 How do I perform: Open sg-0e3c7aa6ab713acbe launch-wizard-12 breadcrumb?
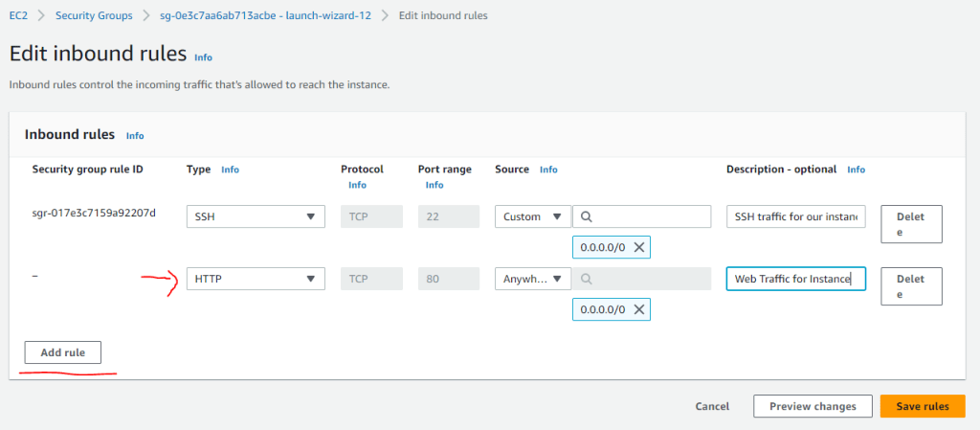tap(266, 15)
